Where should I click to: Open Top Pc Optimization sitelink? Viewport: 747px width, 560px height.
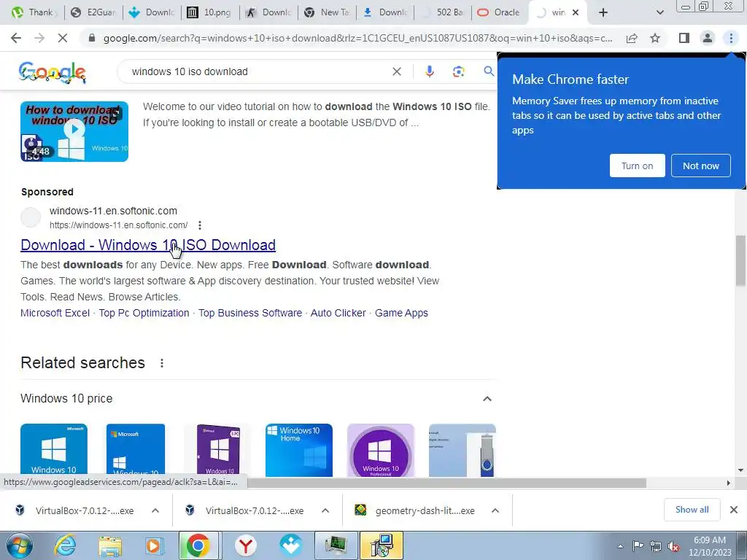144,313
